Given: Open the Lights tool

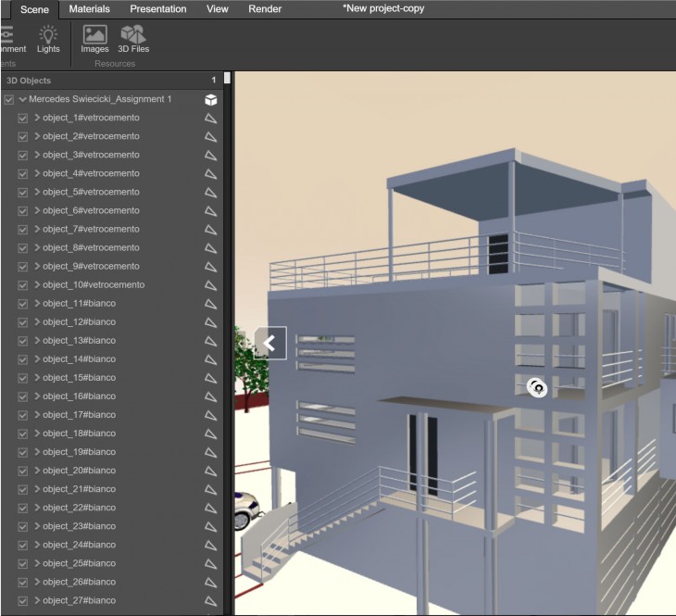Looking at the screenshot, I should tap(48, 39).
